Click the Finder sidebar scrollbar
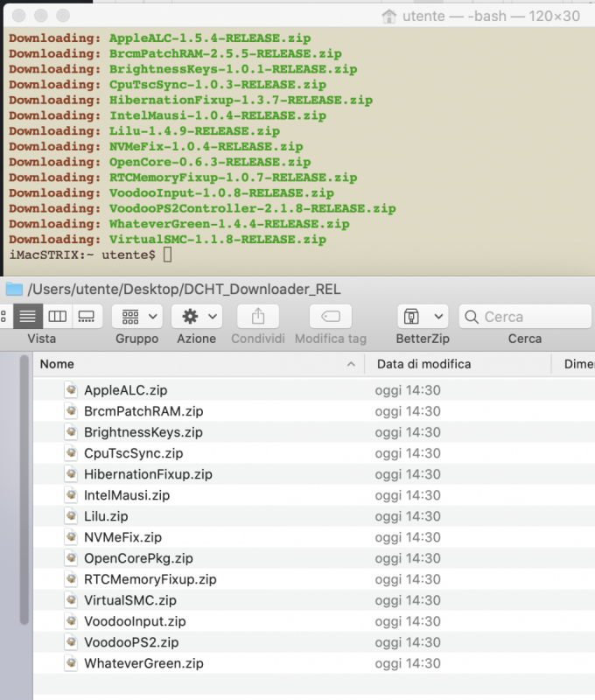 (x=24, y=489)
